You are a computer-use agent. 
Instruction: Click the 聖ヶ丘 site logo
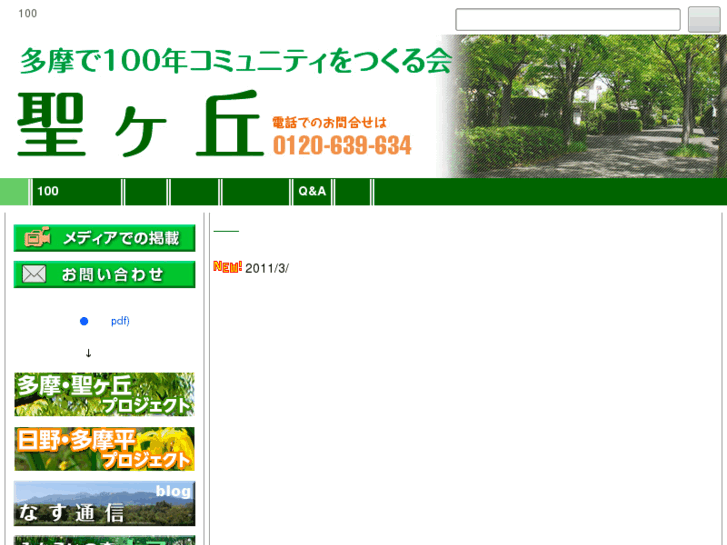pyautogui.click(x=140, y=124)
